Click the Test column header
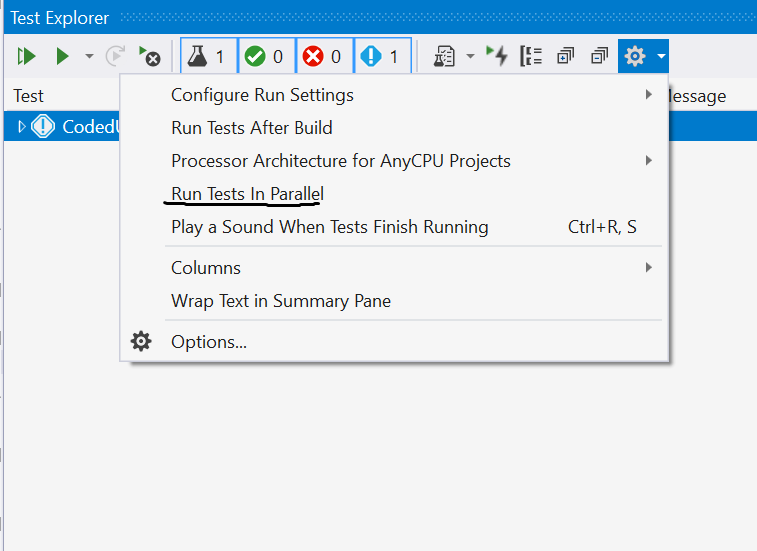 coord(28,96)
